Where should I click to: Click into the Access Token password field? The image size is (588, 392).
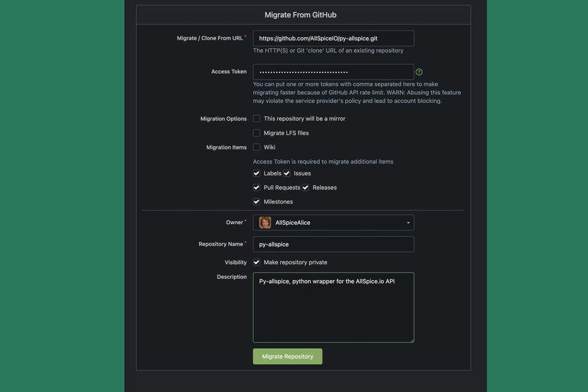(334, 72)
